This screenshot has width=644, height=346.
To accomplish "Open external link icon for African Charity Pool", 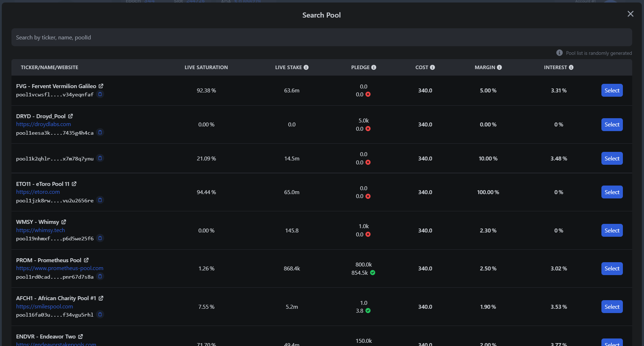I will pyautogui.click(x=101, y=298).
